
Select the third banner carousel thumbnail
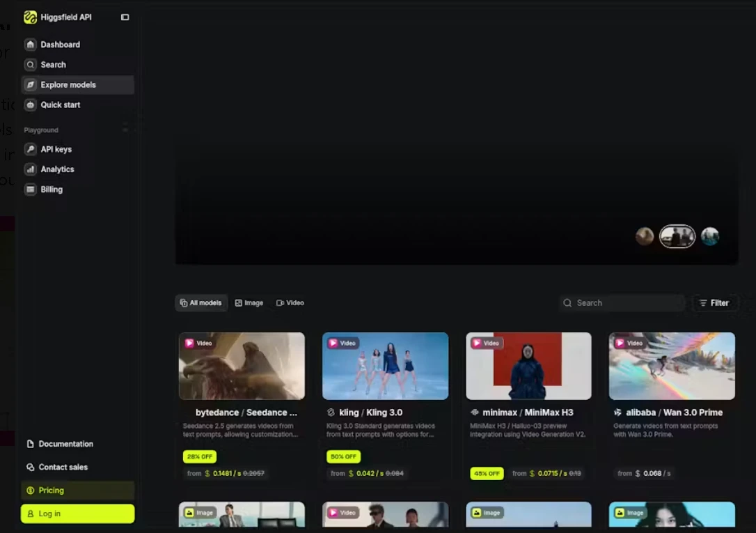pyautogui.click(x=710, y=236)
